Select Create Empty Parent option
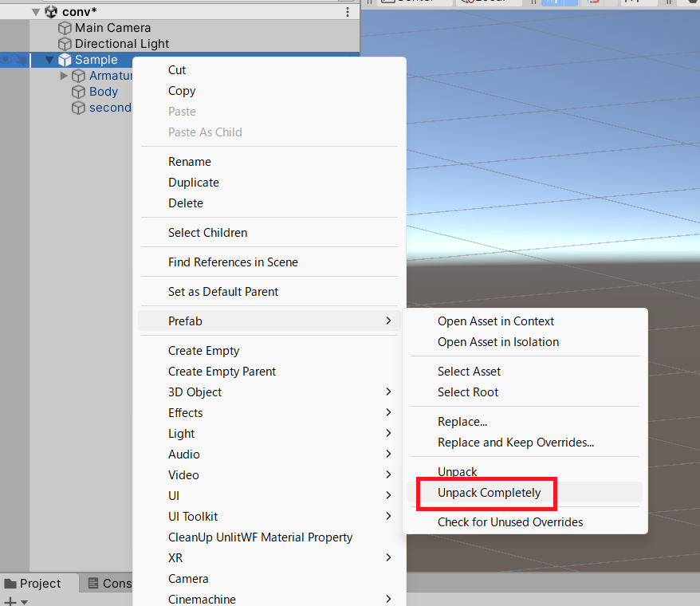Viewport: 700px width, 606px height. coord(222,372)
